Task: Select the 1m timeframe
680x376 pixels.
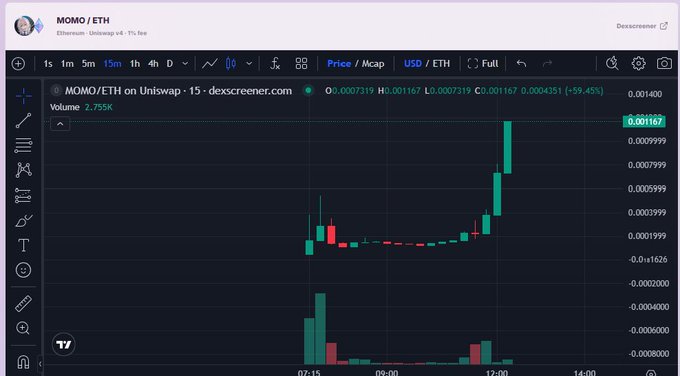Action: tap(67, 64)
